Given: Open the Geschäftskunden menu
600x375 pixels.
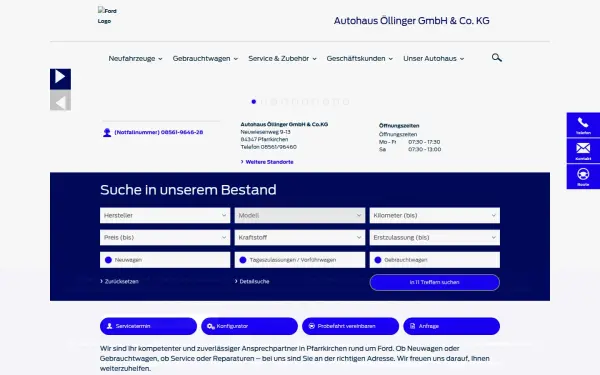Looking at the screenshot, I should [x=360, y=59].
